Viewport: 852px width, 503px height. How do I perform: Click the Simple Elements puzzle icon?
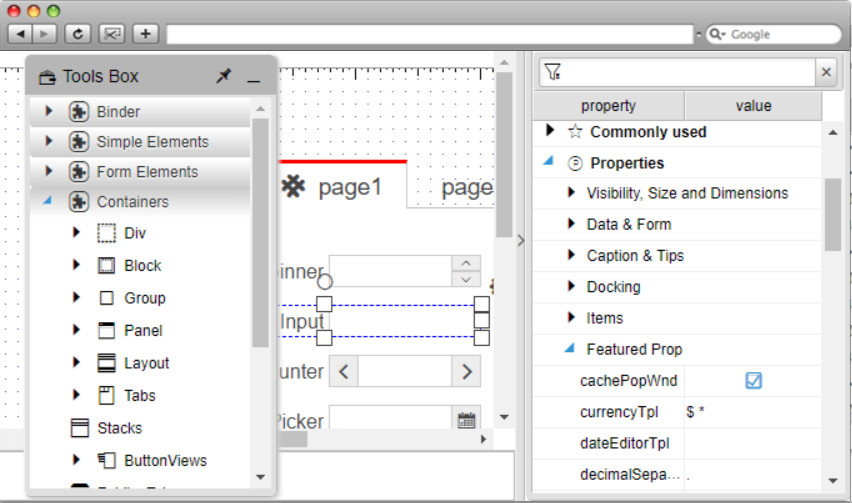[x=79, y=142]
